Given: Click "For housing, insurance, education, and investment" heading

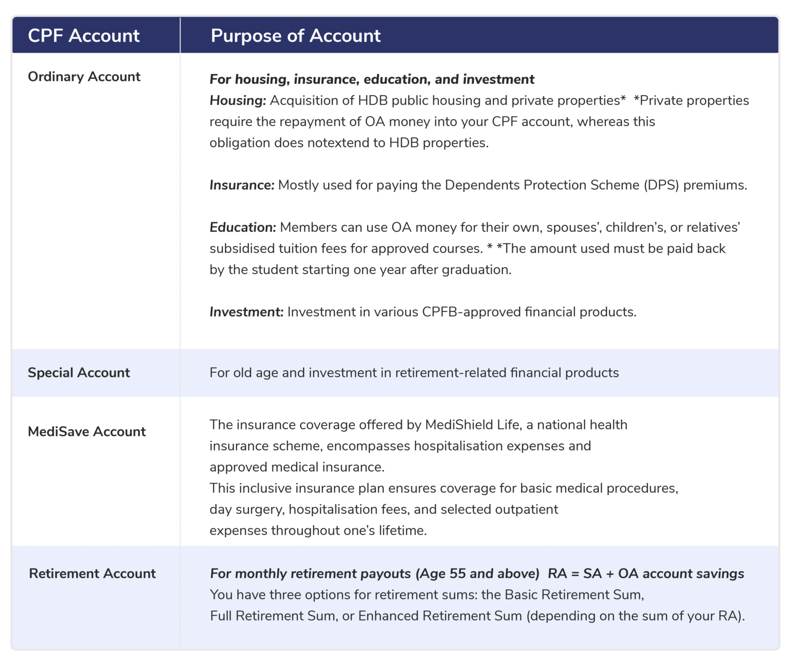Looking at the screenshot, I should 372,79.
